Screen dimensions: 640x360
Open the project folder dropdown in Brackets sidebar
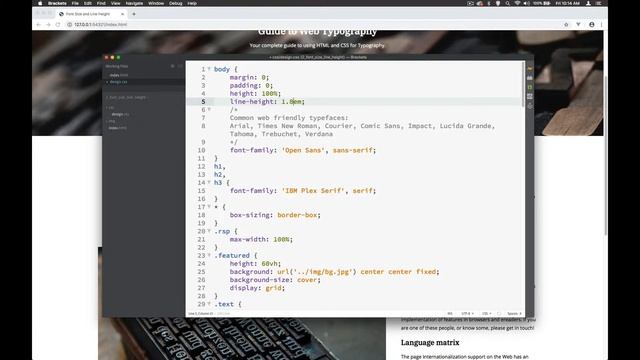coord(128,98)
